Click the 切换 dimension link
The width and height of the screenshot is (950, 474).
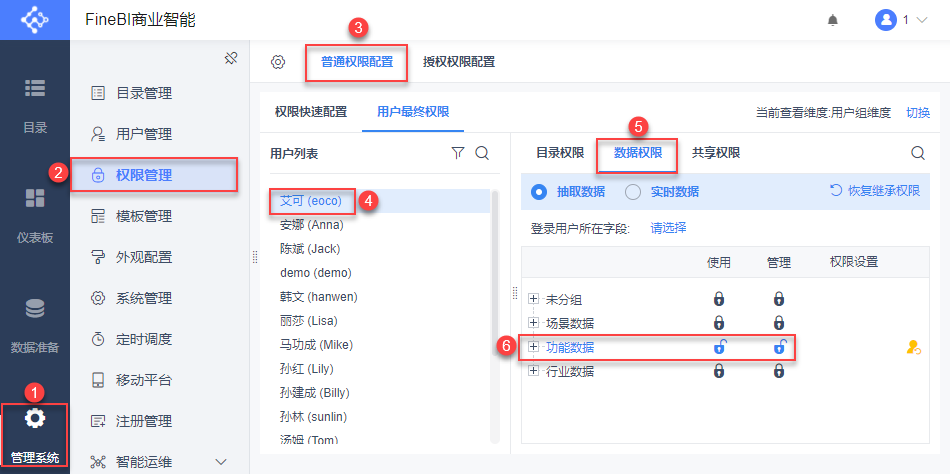click(917, 113)
